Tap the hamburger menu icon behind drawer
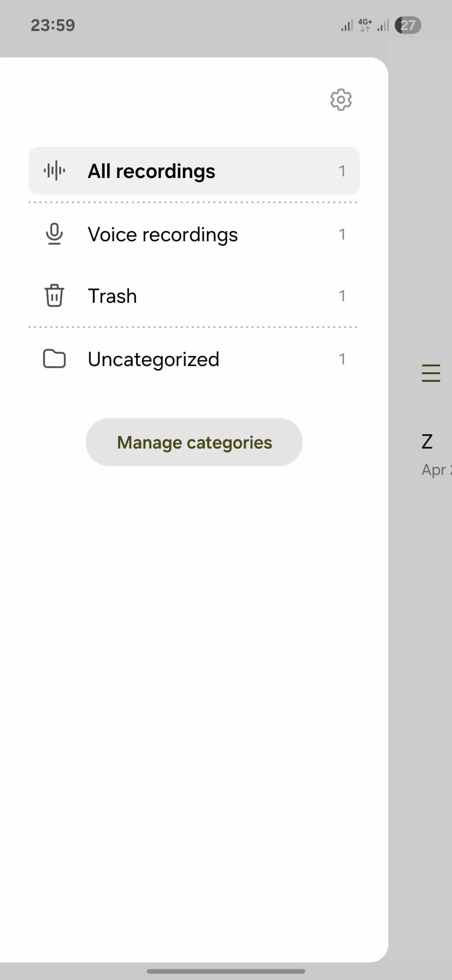452x980 pixels. point(431,373)
